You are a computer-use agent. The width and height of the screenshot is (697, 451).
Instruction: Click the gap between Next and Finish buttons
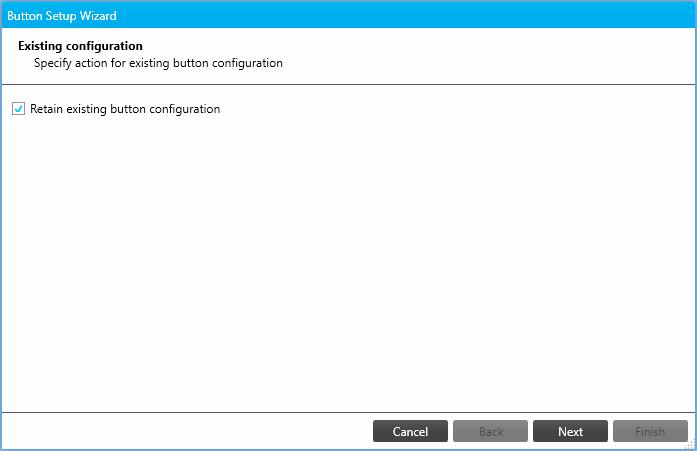[610, 431]
